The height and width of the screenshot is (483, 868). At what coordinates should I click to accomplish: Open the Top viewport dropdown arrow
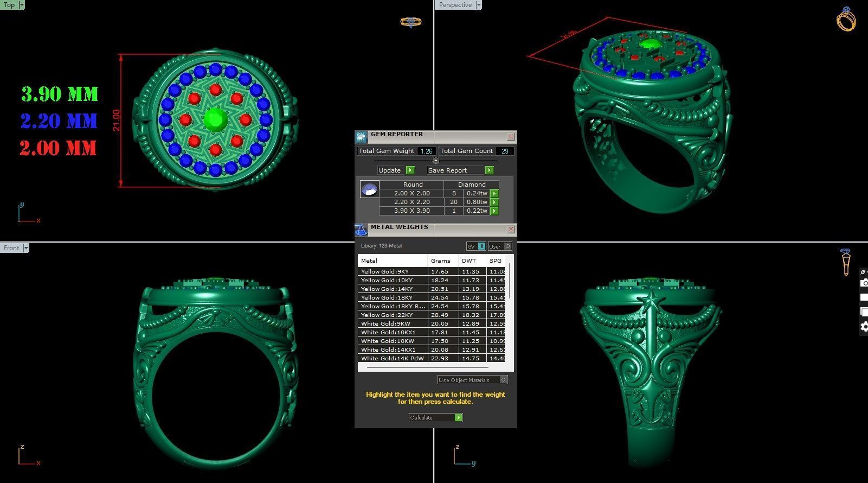click(x=22, y=5)
